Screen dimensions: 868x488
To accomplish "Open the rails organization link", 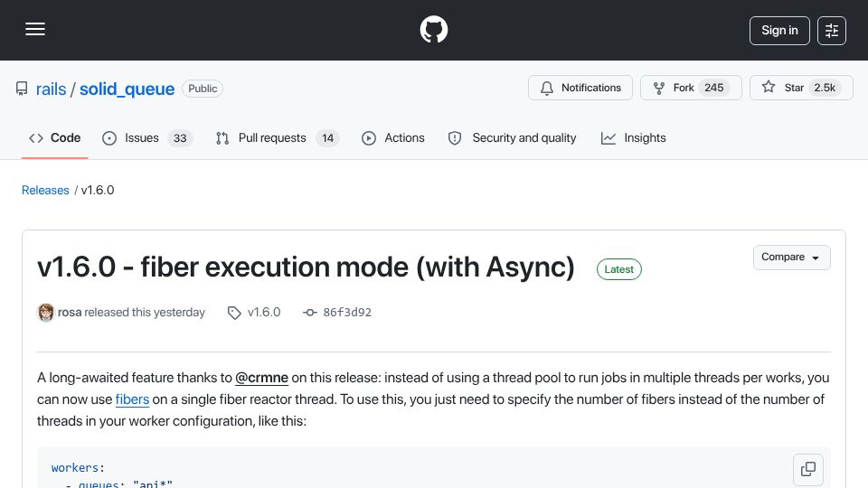I will (51, 89).
